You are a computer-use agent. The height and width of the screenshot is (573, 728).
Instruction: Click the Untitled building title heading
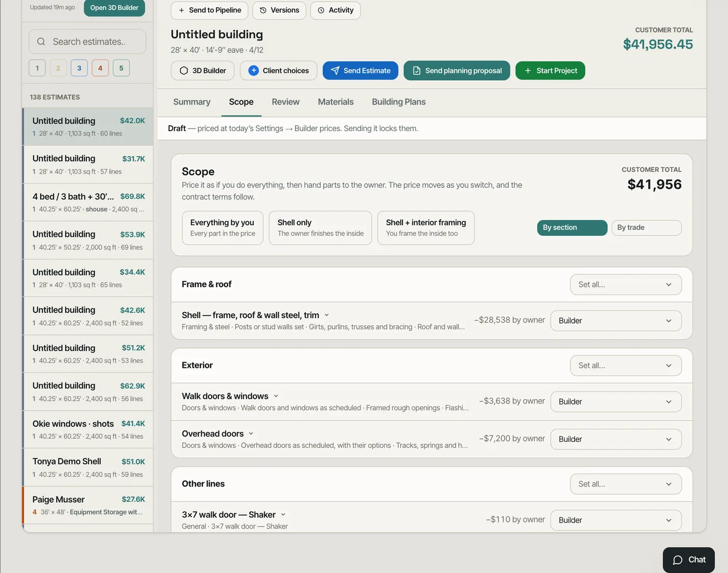click(x=217, y=34)
